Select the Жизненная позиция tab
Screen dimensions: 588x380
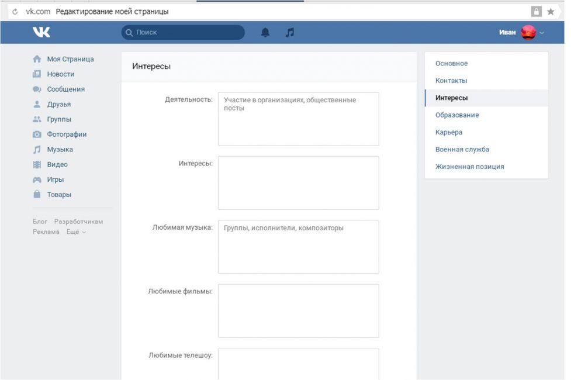point(469,167)
